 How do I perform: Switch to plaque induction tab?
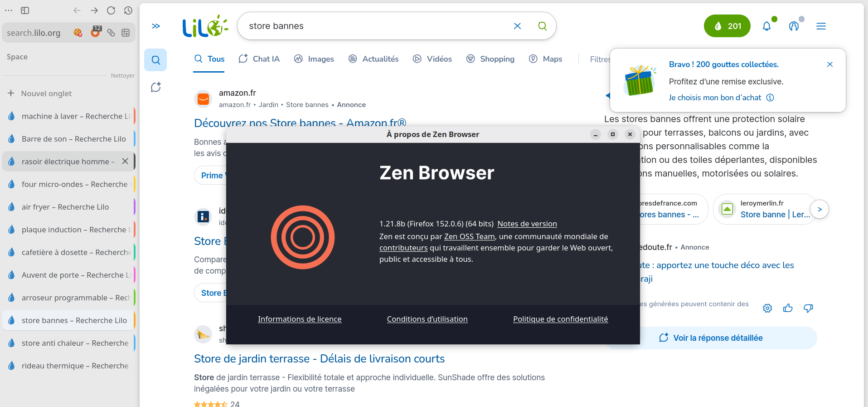68,230
